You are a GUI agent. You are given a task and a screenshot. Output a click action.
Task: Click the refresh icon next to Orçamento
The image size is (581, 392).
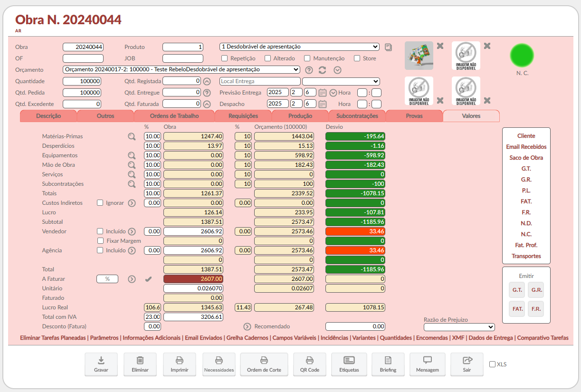click(323, 70)
